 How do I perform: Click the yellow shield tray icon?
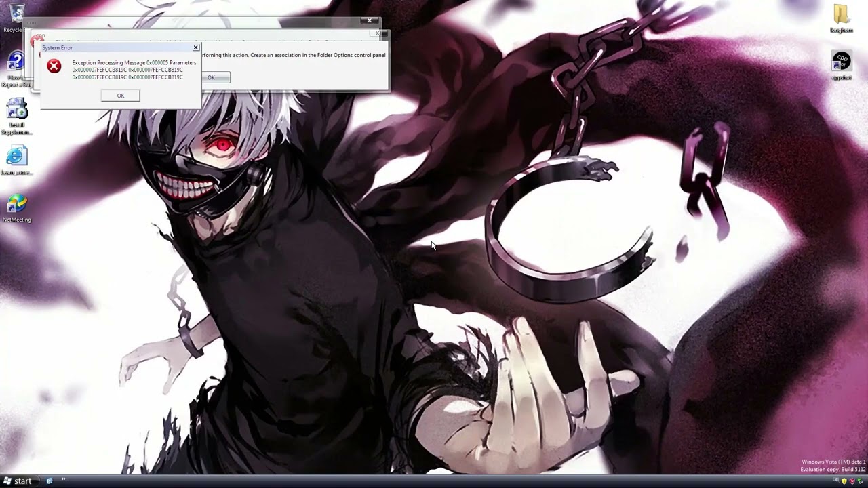click(x=844, y=481)
